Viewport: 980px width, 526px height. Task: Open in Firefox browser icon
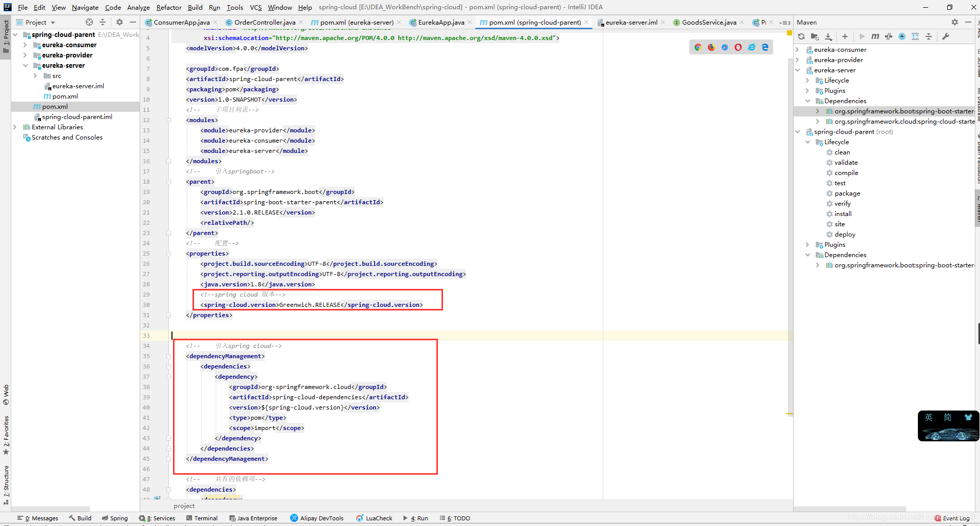tap(711, 47)
